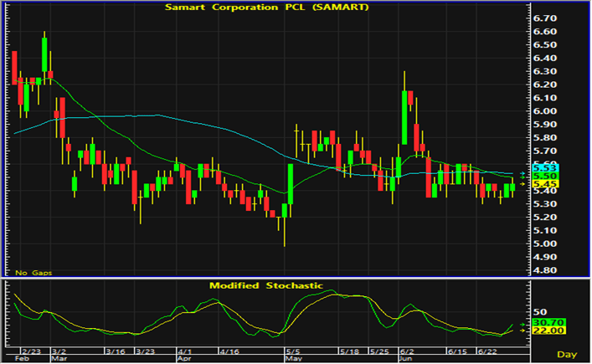Click the green arrow marker beside 5.50
This screenshot has height=364, width=592.
pyautogui.click(x=523, y=177)
